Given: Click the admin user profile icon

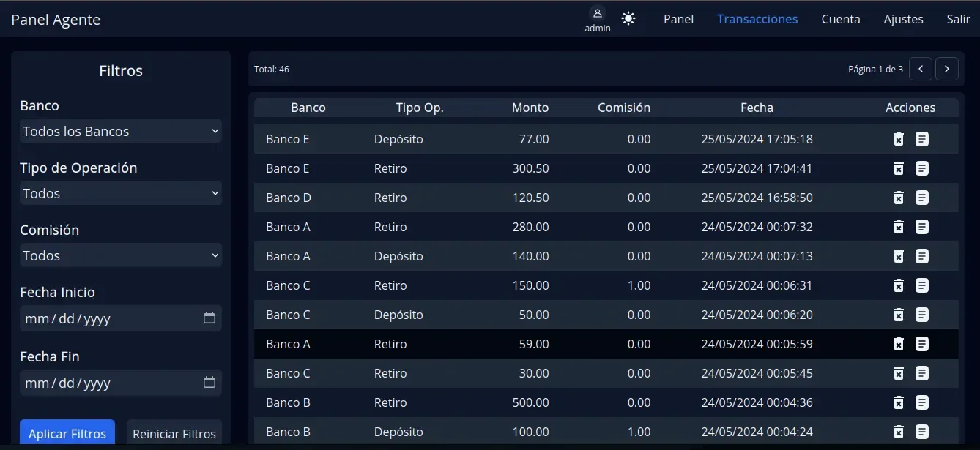Looking at the screenshot, I should [598, 14].
